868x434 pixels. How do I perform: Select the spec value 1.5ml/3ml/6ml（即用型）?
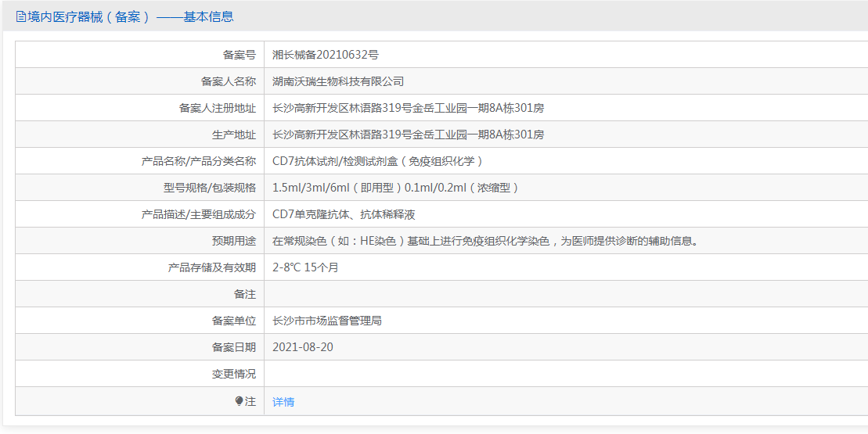337,188
